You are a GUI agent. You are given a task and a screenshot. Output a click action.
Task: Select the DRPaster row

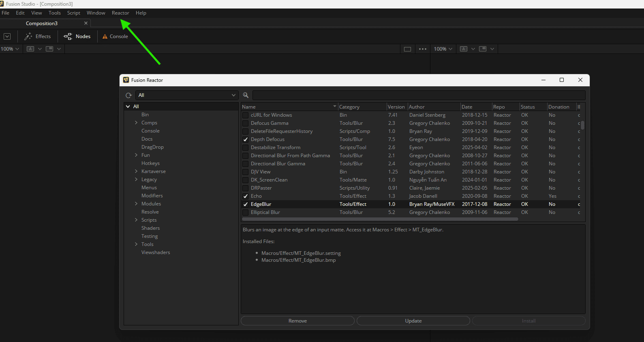click(x=411, y=188)
